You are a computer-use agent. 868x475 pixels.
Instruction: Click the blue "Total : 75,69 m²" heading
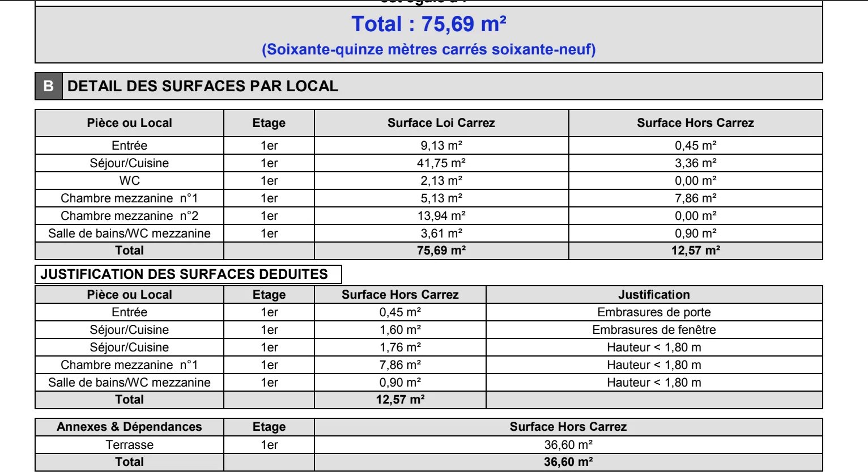pyautogui.click(x=428, y=24)
